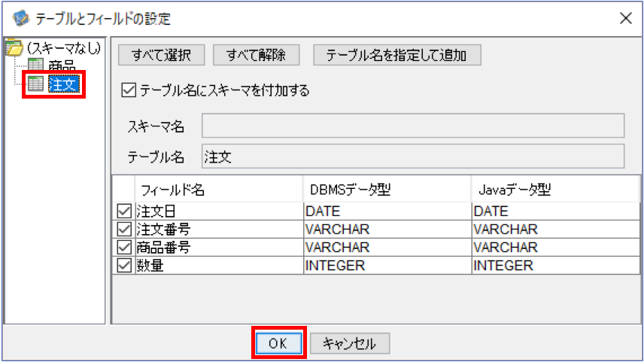Click the table icon next to 商品
The height and width of the screenshot is (362, 644).
(x=35, y=64)
